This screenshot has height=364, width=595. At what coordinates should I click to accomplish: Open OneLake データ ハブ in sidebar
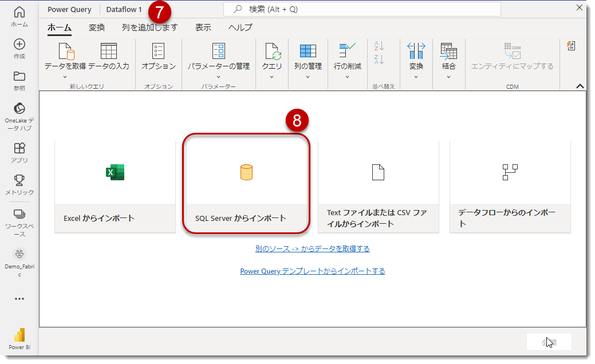click(19, 116)
